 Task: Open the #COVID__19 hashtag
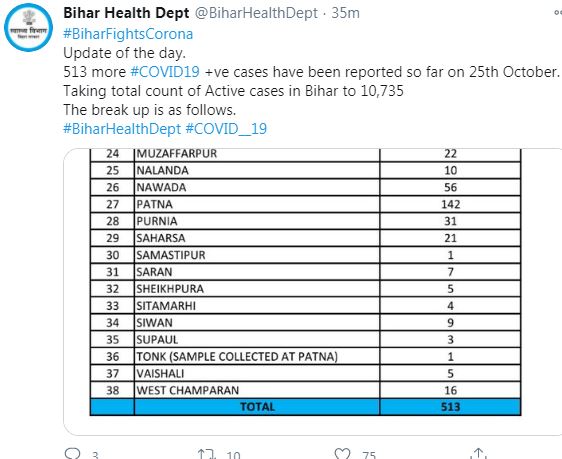(x=226, y=129)
